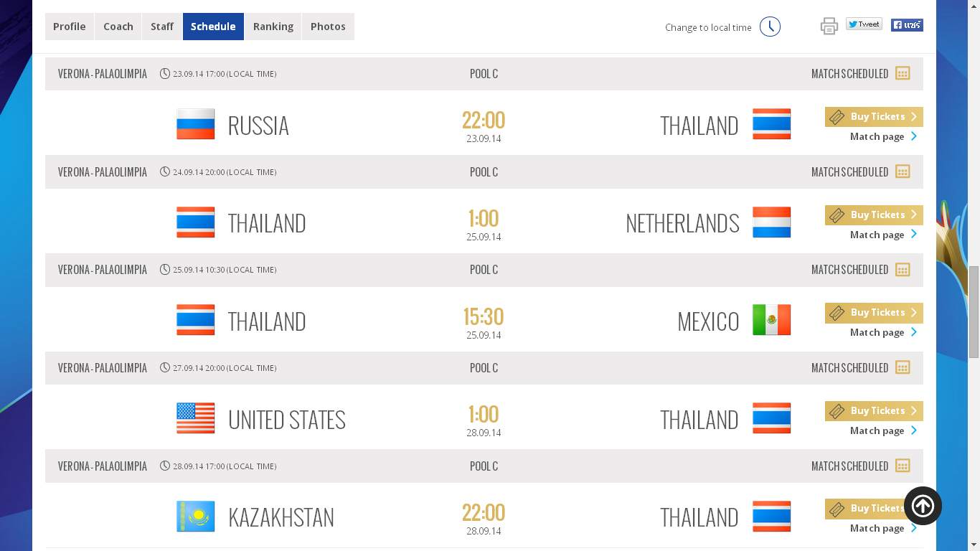
Task: Click the clock icon for local time
Action: (770, 27)
